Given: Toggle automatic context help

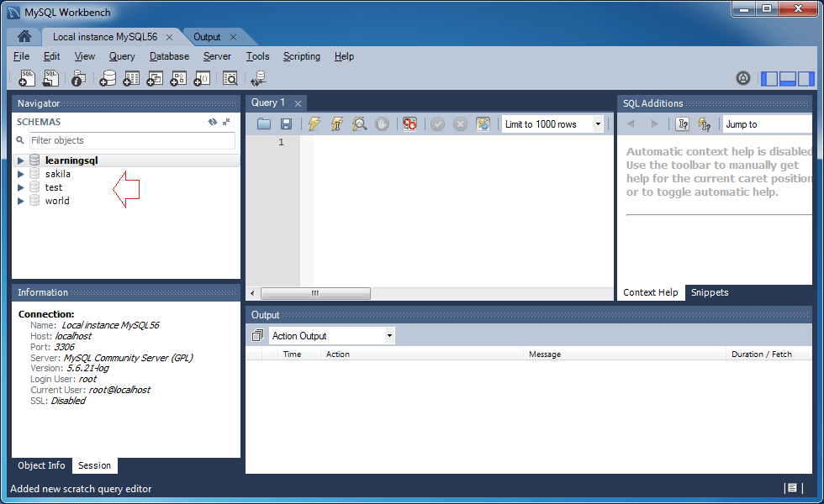Looking at the screenshot, I should [x=705, y=124].
